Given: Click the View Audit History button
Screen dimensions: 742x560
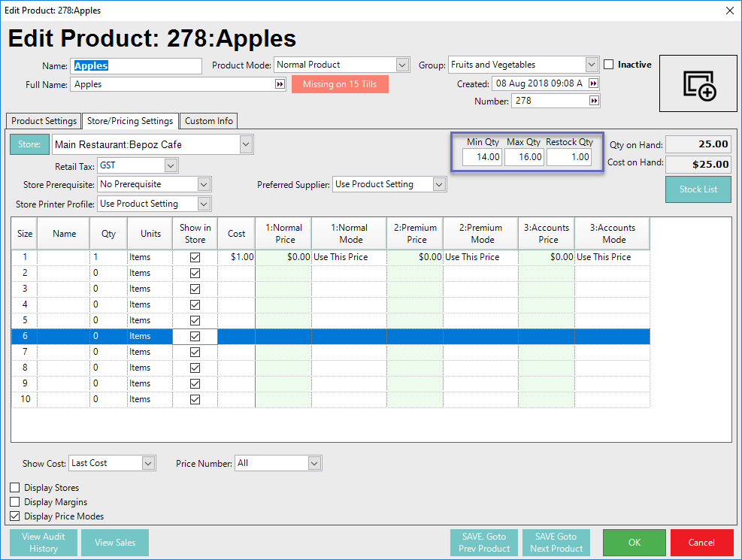Looking at the screenshot, I should pyautogui.click(x=44, y=543).
